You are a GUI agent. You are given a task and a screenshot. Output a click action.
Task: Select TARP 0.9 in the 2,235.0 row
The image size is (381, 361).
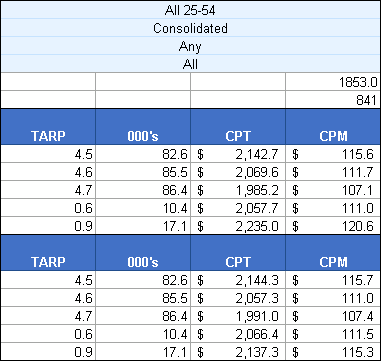[48, 226]
